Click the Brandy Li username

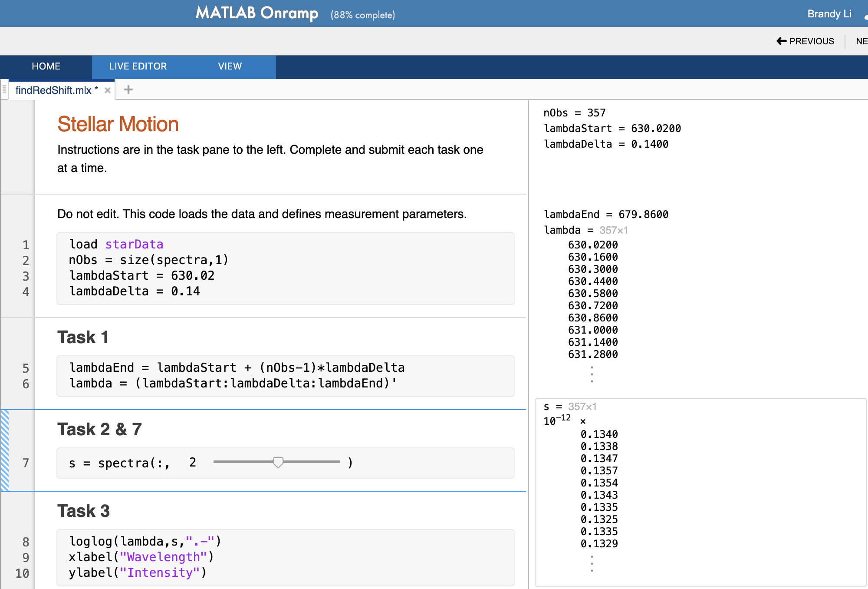tap(829, 13)
